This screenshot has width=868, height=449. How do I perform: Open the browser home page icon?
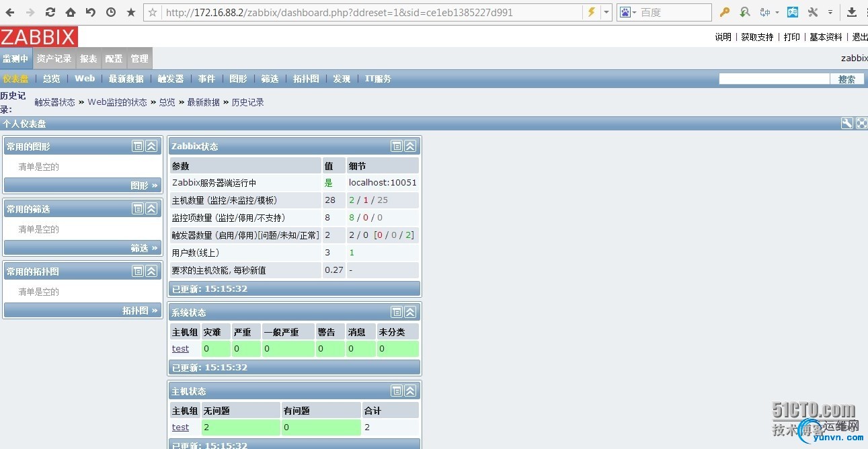click(x=71, y=13)
